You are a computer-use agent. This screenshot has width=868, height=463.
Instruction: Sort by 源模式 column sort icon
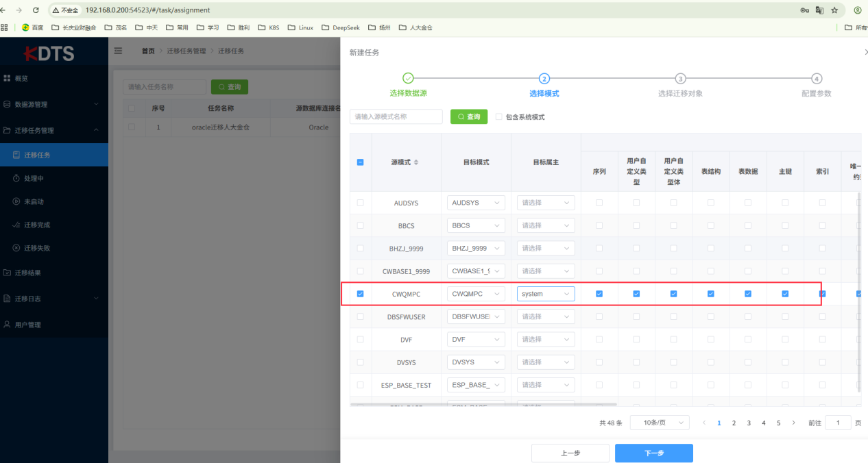pyautogui.click(x=415, y=162)
